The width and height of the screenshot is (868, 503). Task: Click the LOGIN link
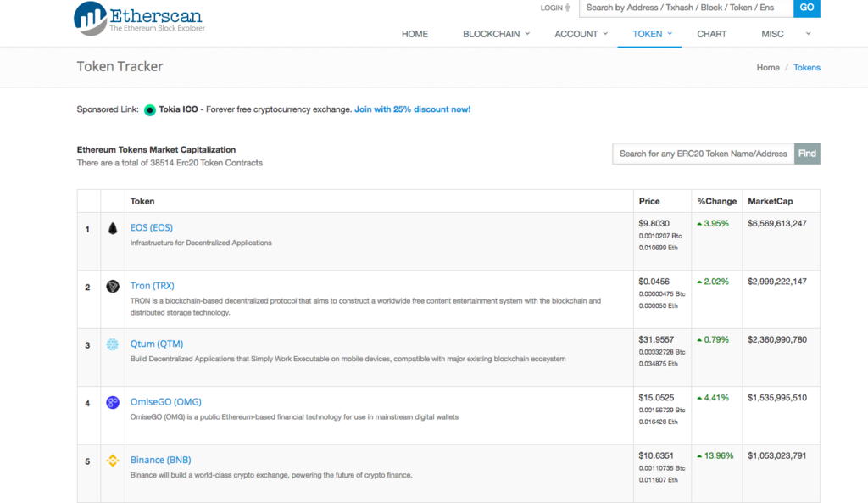pos(551,8)
